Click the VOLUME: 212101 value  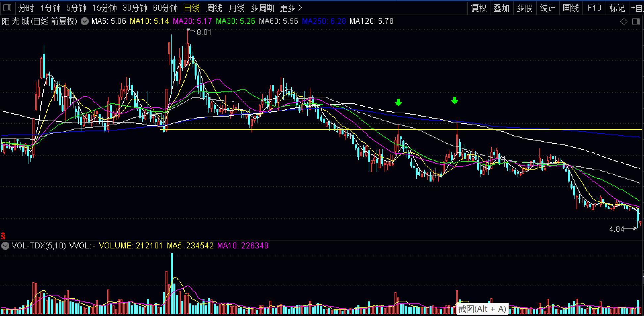click(x=131, y=246)
